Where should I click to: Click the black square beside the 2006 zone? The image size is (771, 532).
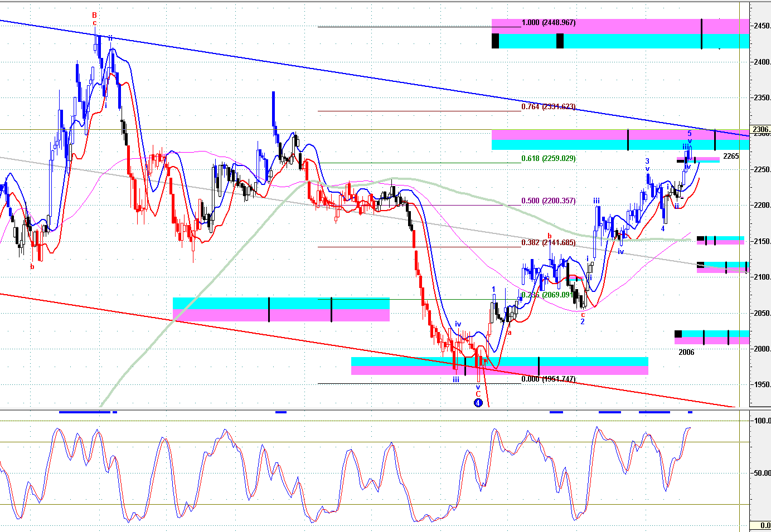678,334
